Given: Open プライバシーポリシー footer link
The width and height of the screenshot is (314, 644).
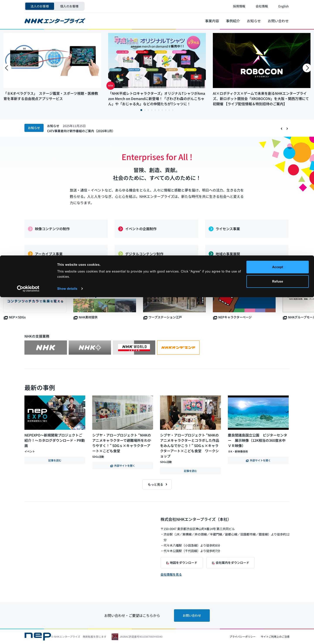Looking at the screenshot, I should point(242,637).
